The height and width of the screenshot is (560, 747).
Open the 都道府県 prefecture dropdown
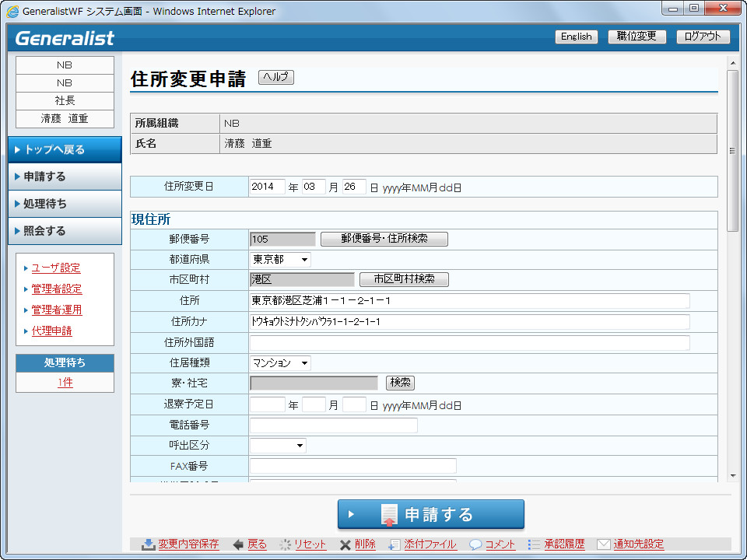pyautogui.click(x=280, y=260)
